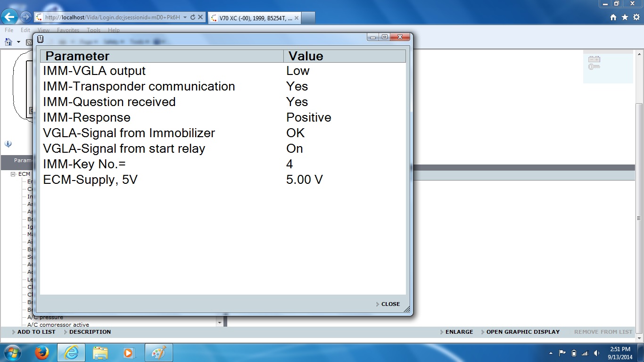The height and width of the screenshot is (362, 644).
Task: Open the File menu
Action: (9, 30)
